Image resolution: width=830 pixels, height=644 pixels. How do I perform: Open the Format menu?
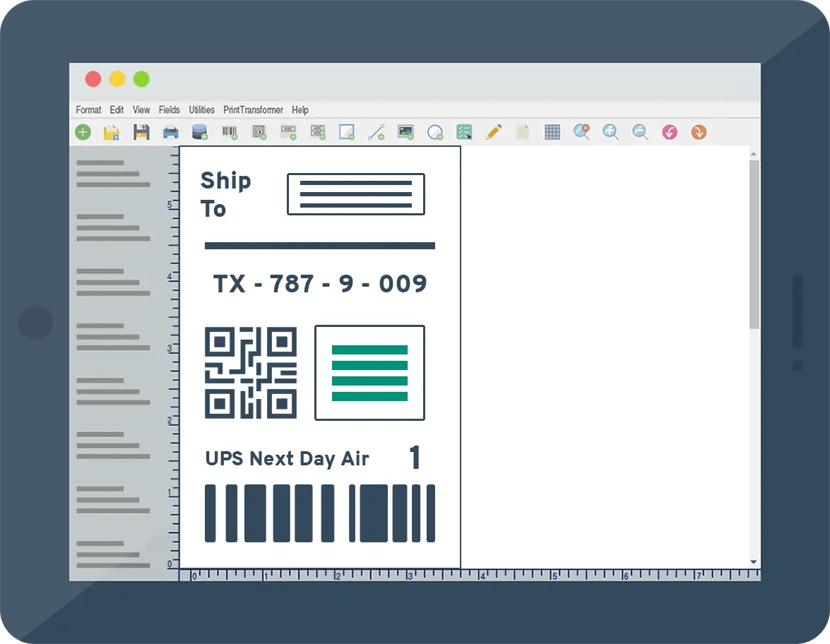click(88, 109)
